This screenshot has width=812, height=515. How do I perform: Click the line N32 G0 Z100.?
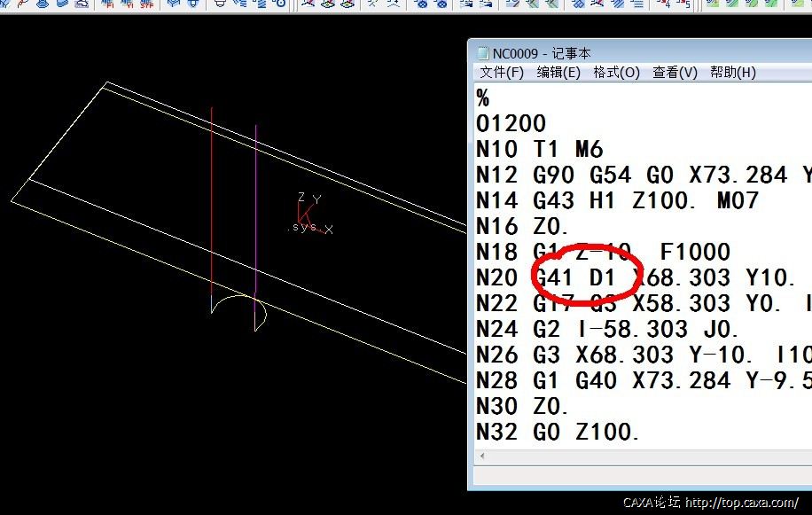tap(558, 433)
